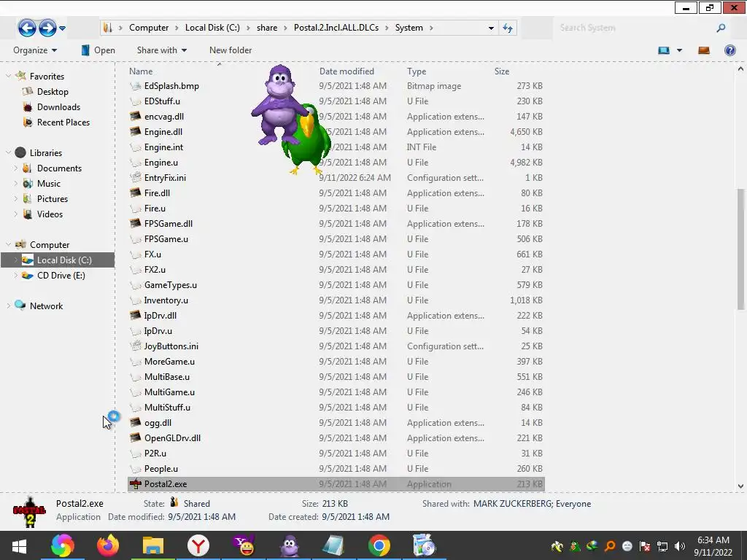Sort by Date modified column header
The image size is (747, 560).
[347, 71]
